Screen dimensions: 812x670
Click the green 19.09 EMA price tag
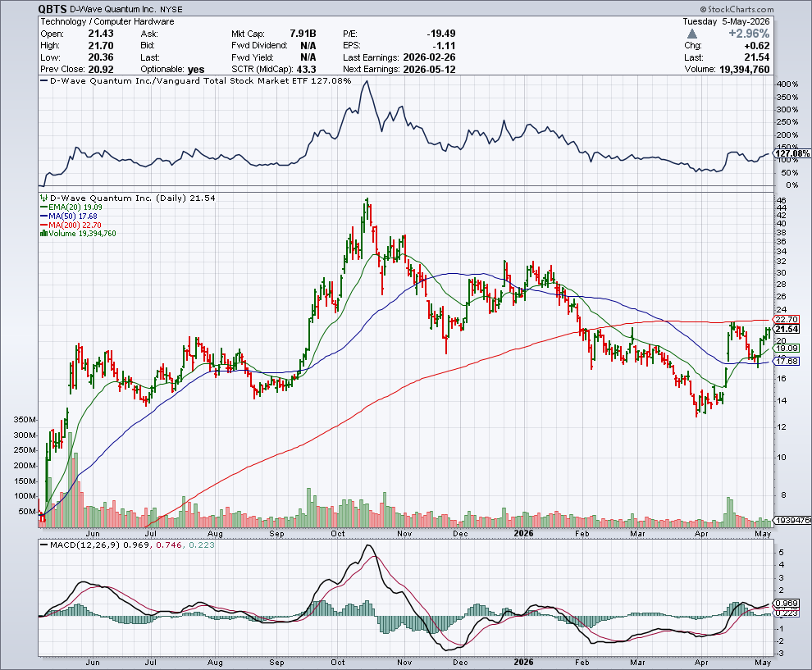(786, 349)
